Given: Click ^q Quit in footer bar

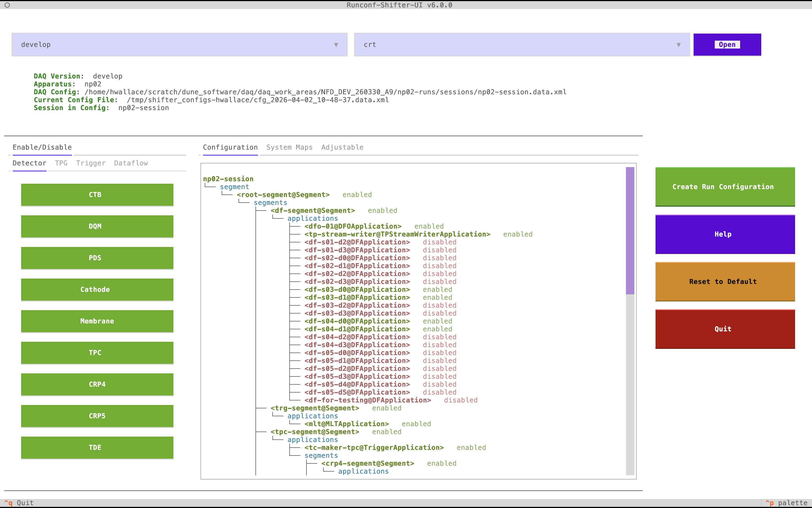Looking at the screenshot, I should [x=19, y=503].
